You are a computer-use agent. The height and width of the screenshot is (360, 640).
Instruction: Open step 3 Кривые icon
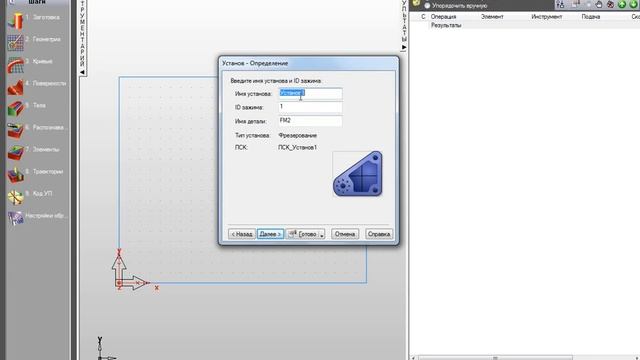tap(16, 64)
